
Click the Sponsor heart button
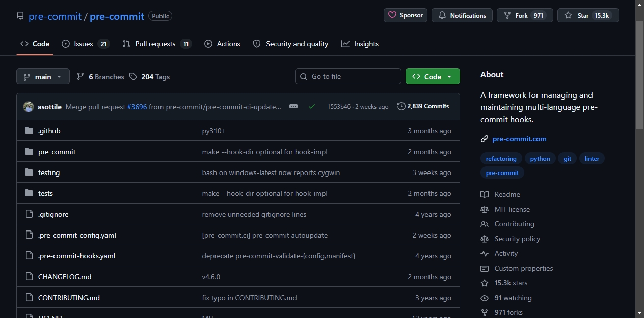click(406, 15)
